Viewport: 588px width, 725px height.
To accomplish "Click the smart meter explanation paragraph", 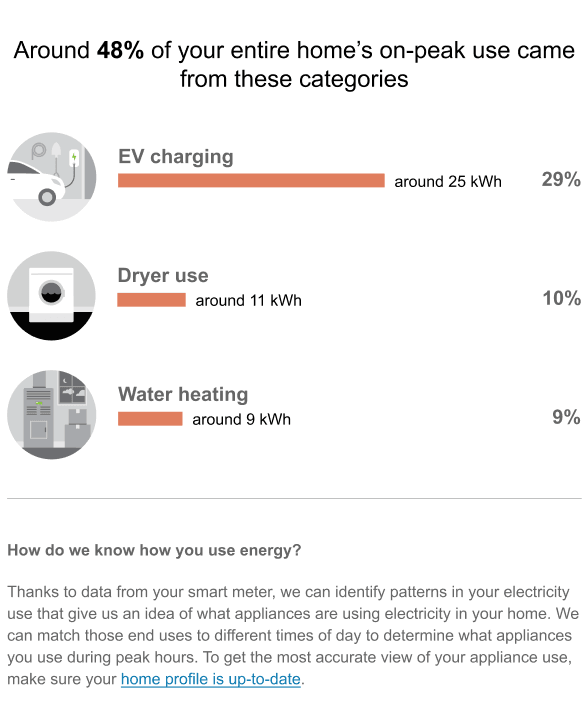I will (293, 635).
